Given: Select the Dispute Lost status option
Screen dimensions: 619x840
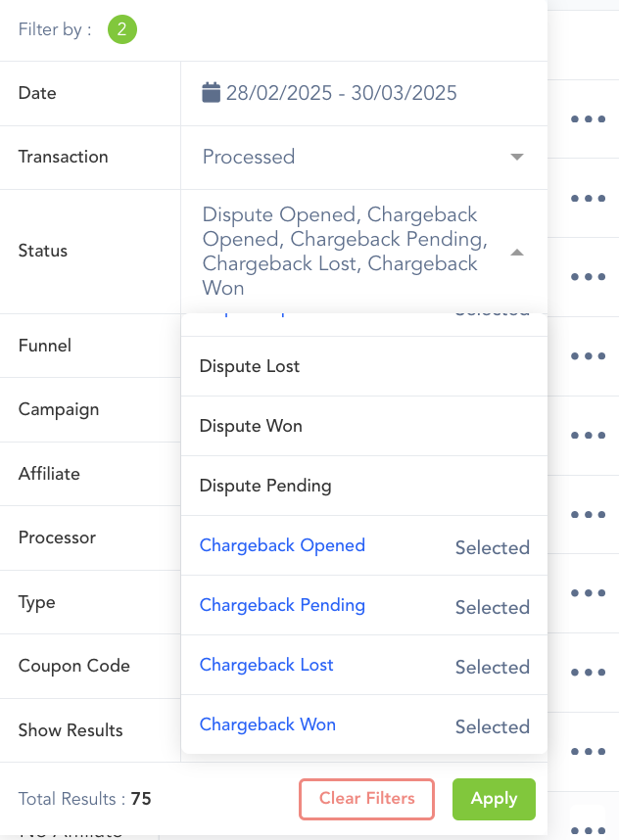Looking at the screenshot, I should coord(250,366).
